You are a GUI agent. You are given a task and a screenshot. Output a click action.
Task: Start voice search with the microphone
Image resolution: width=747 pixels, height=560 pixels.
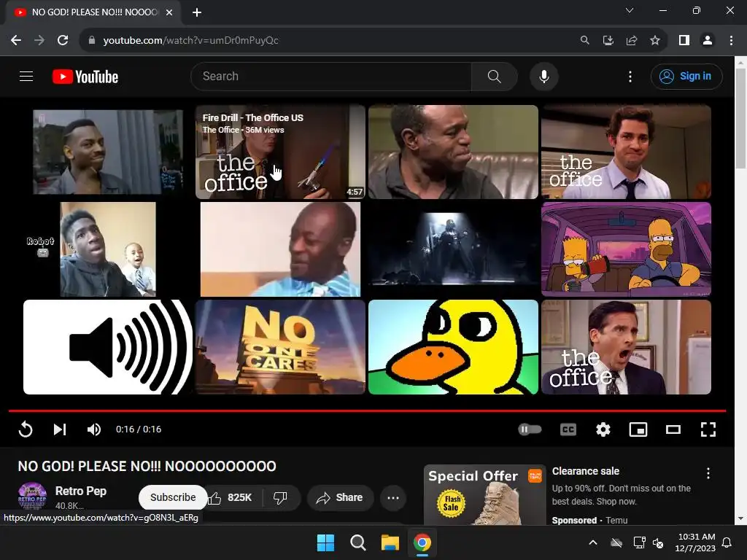coord(543,76)
